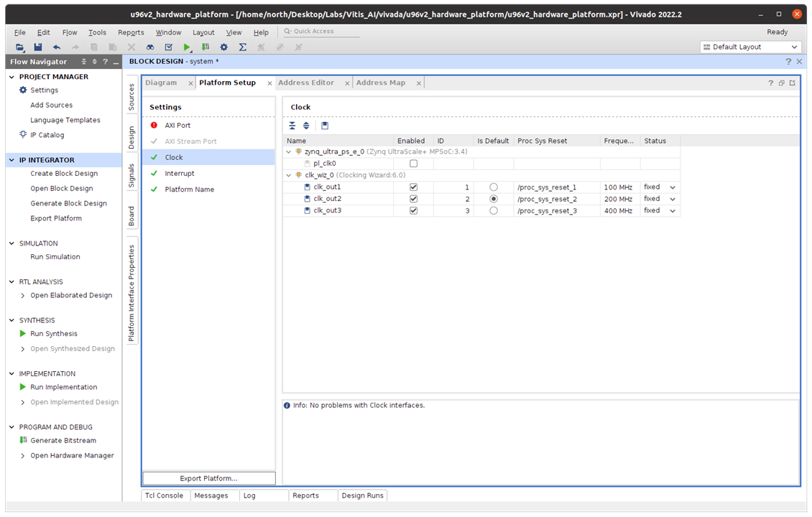This screenshot has height=517, width=812.
Task: Click the gear icon next to Settings
Action: click(x=23, y=90)
